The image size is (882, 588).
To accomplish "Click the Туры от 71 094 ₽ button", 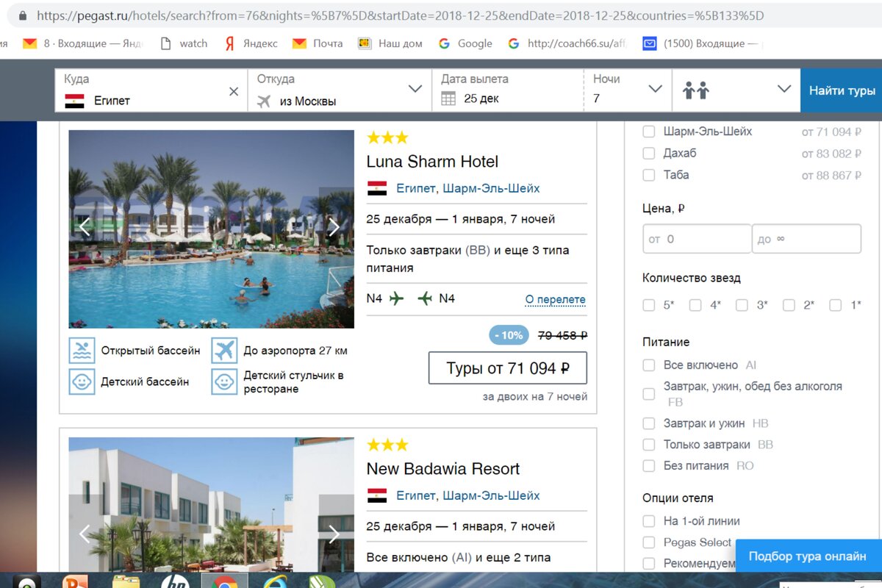I will [x=508, y=368].
